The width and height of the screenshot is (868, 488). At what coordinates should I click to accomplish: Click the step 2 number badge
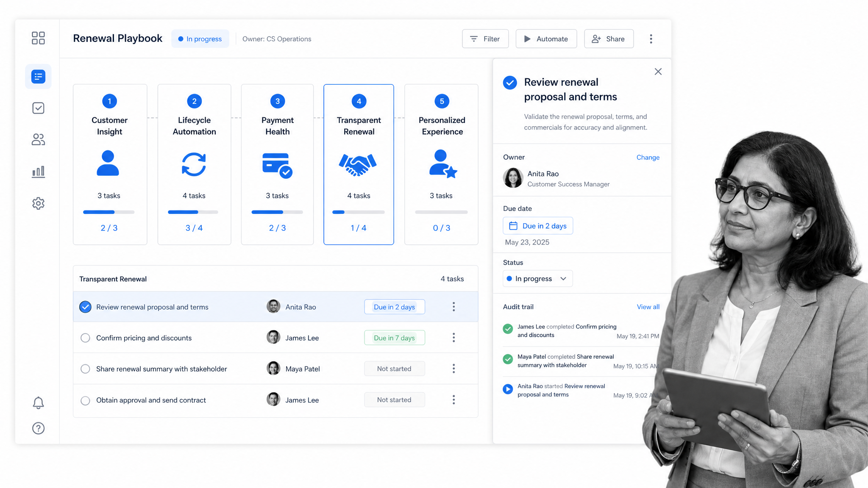tap(194, 101)
